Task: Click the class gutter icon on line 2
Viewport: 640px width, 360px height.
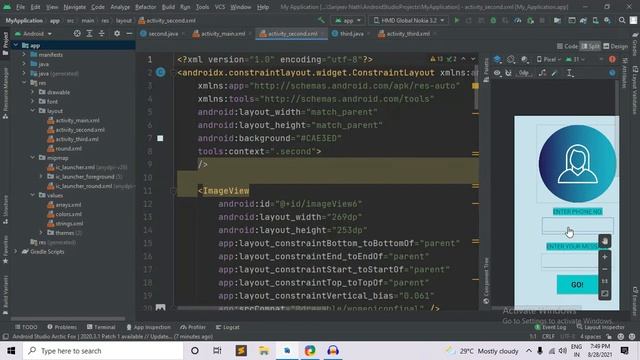Action: (160, 73)
